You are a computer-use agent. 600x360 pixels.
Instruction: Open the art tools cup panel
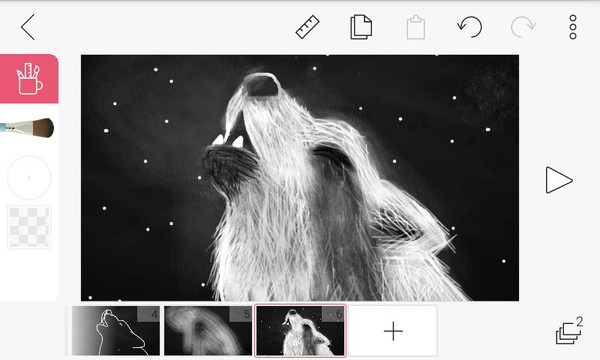[29, 79]
